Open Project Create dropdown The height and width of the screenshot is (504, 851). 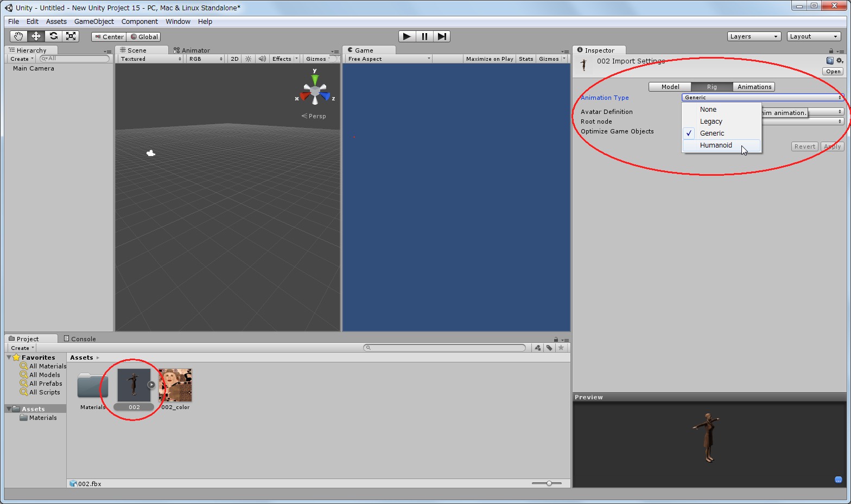[x=22, y=348]
